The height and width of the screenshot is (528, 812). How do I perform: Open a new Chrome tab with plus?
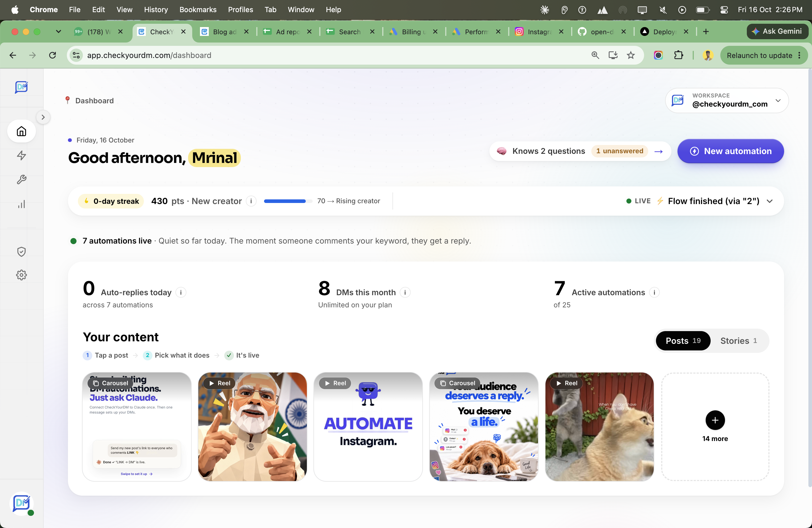click(706, 32)
